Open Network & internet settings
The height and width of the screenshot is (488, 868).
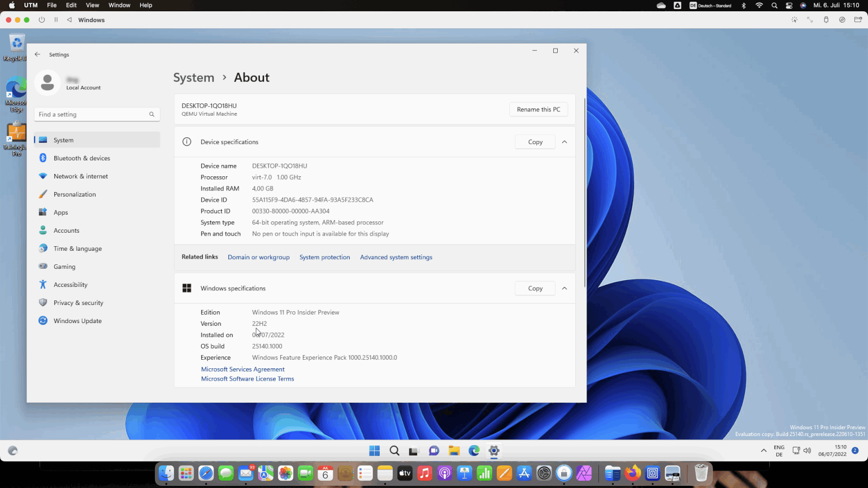[x=97, y=176]
